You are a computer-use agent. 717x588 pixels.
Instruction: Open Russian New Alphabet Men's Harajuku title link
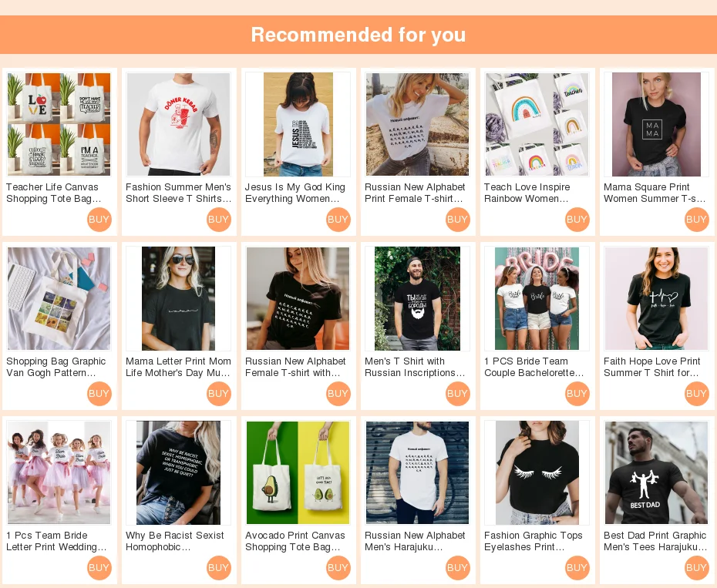[x=415, y=541]
